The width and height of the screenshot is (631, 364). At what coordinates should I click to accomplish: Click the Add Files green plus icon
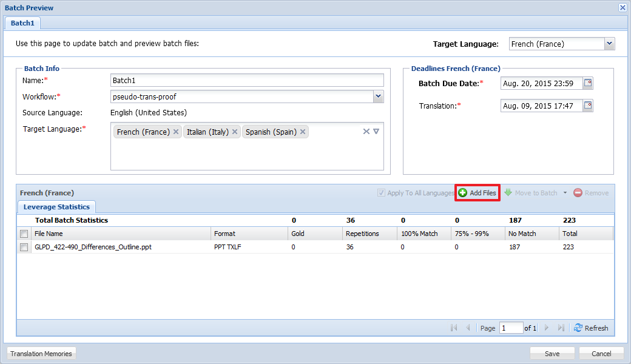point(463,193)
